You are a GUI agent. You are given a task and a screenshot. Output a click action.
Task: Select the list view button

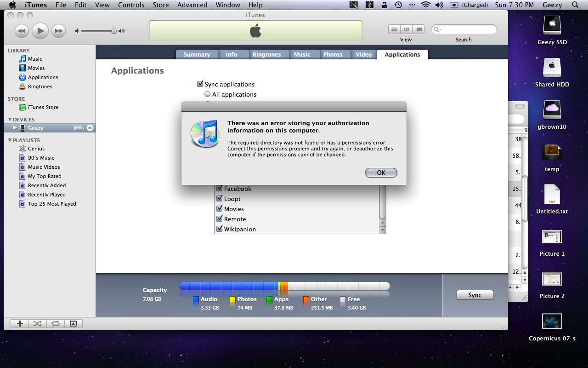[394, 29]
